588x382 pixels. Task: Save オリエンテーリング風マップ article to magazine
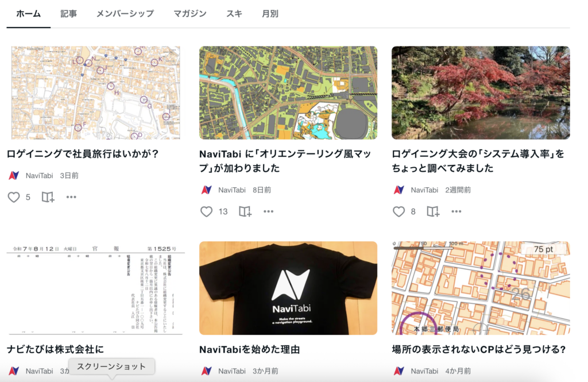tap(245, 211)
